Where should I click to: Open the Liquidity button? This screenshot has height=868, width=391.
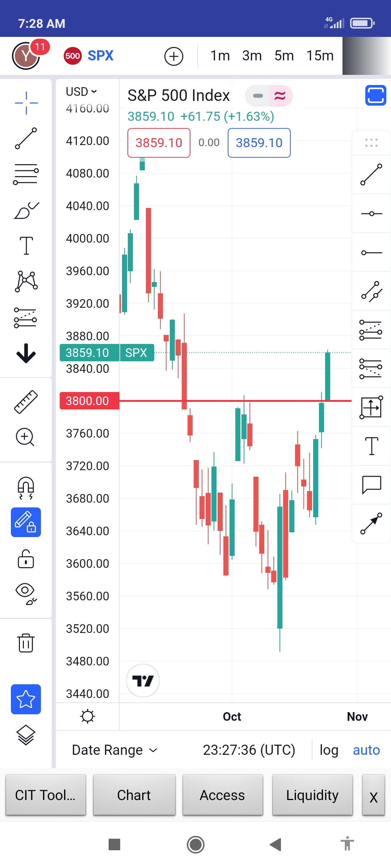click(x=312, y=795)
